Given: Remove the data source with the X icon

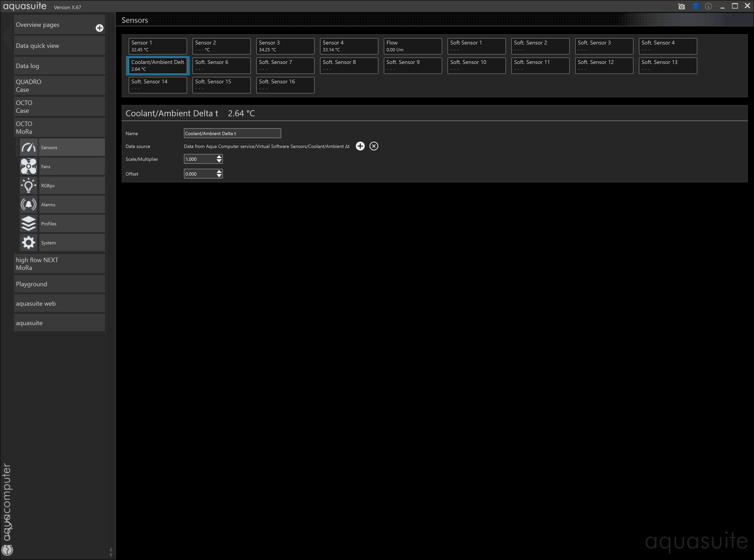Looking at the screenshot, I should 374,146.
